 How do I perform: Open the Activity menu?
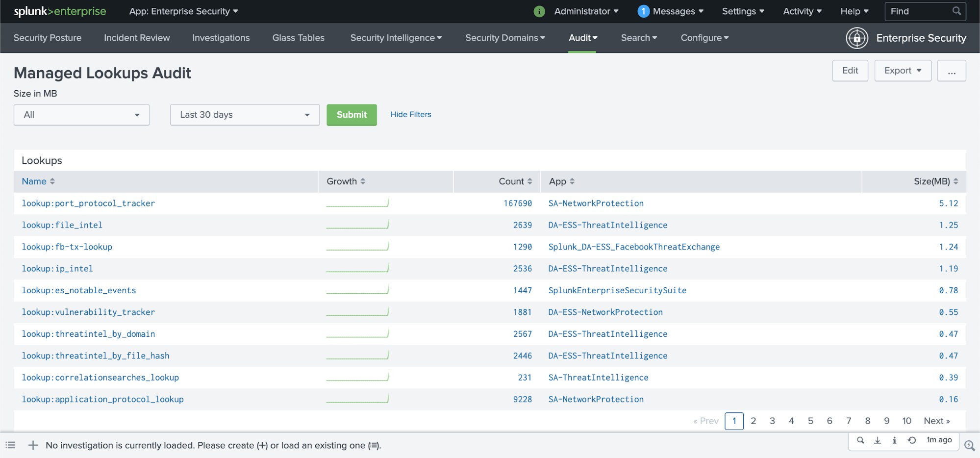click(x=802, y=11)
